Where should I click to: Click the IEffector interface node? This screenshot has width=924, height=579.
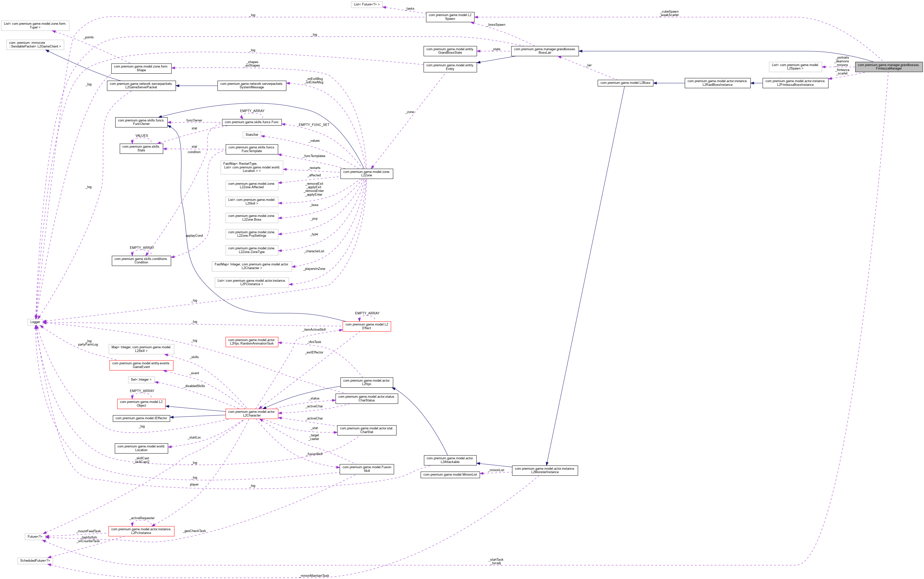(x=141, y=418)
